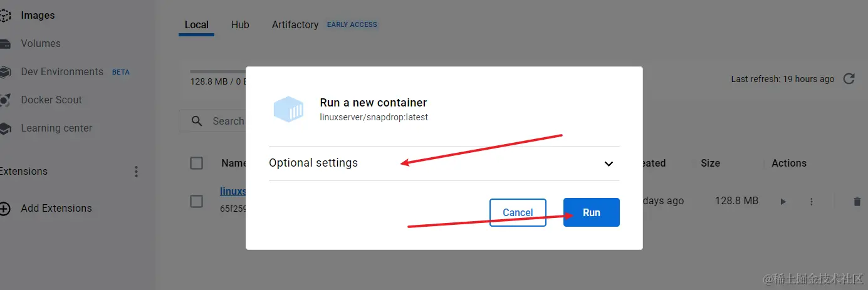
Task: Click the Dev Environments icon
Action: point(4,72)
